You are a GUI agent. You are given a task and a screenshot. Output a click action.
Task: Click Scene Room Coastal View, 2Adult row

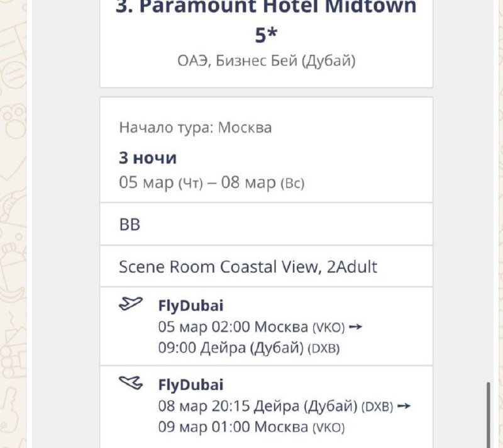point(248,267)
